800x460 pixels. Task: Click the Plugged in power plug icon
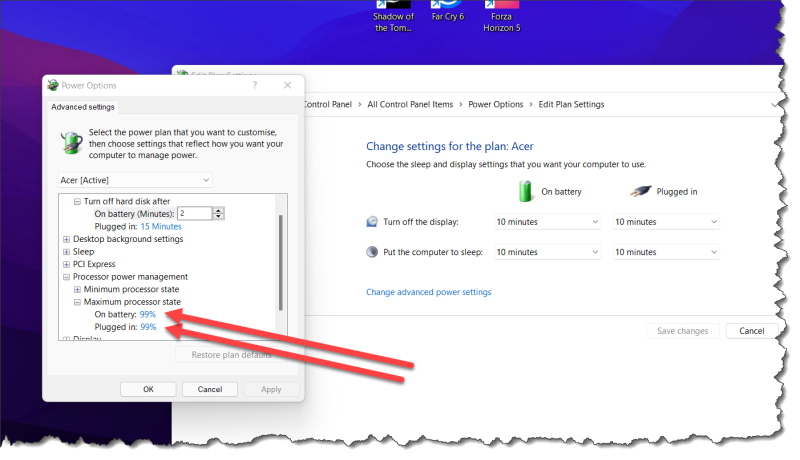tap(643, 190)
